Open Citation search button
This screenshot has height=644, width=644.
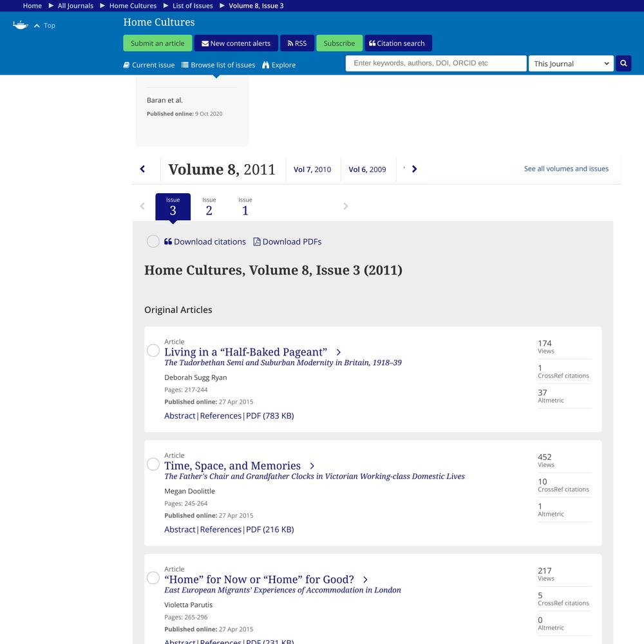tap(398, 43)
